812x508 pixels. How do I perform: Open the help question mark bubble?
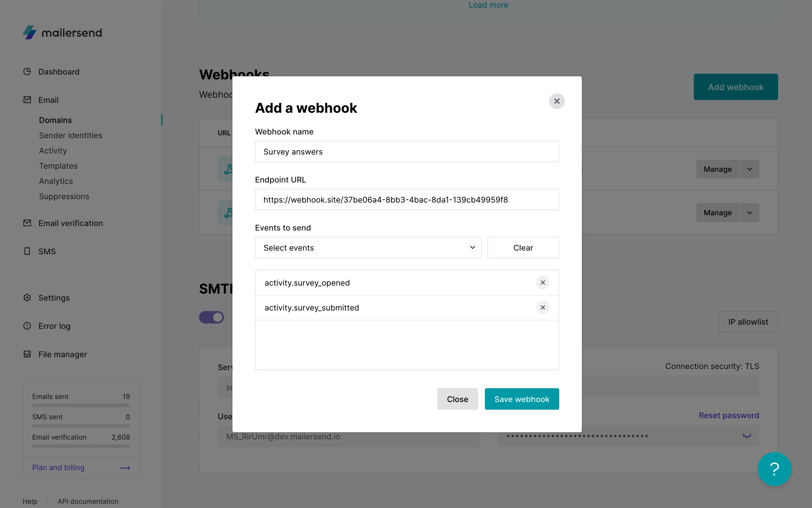coord(774,469)
